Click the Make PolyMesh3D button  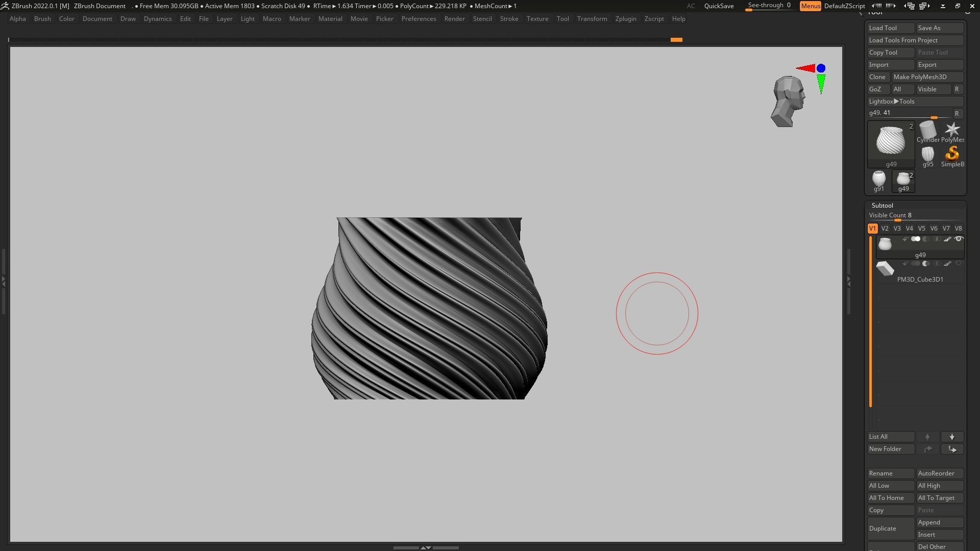pyautogui.click(x=920, y=77)
